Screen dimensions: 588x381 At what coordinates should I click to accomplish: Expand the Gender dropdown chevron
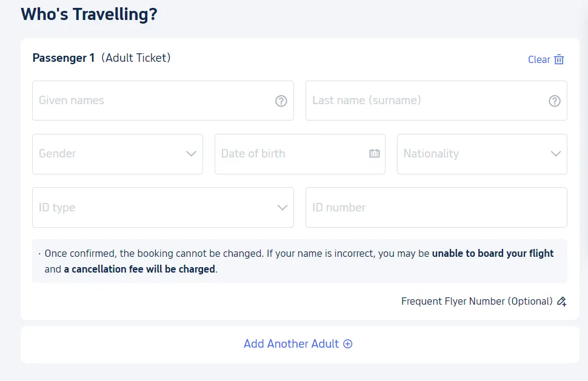[191, 154]
